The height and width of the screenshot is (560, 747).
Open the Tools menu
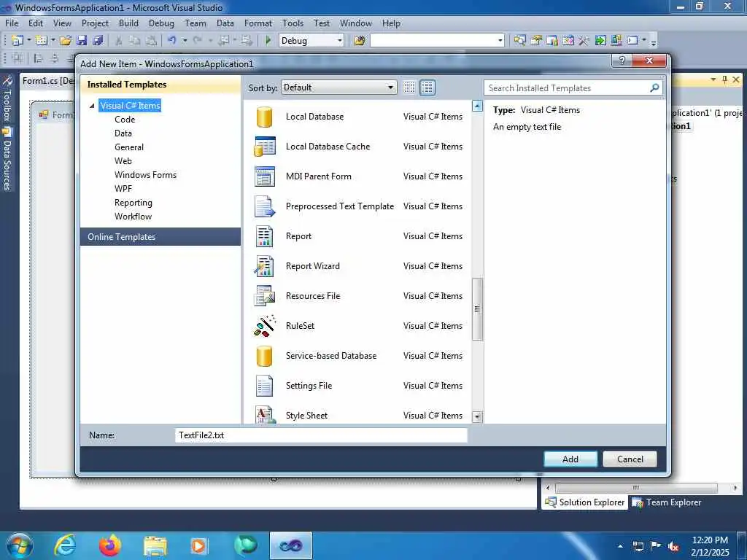(x=293, y=23)
